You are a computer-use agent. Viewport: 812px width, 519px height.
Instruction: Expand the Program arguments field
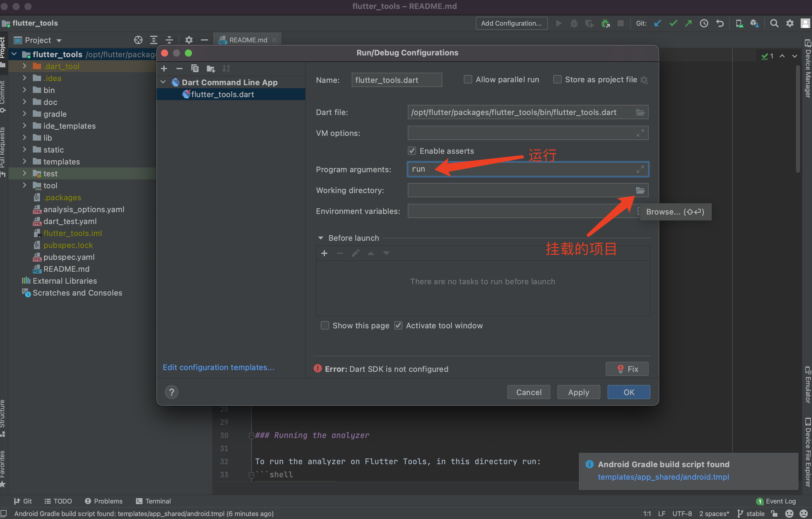(640, 169)
